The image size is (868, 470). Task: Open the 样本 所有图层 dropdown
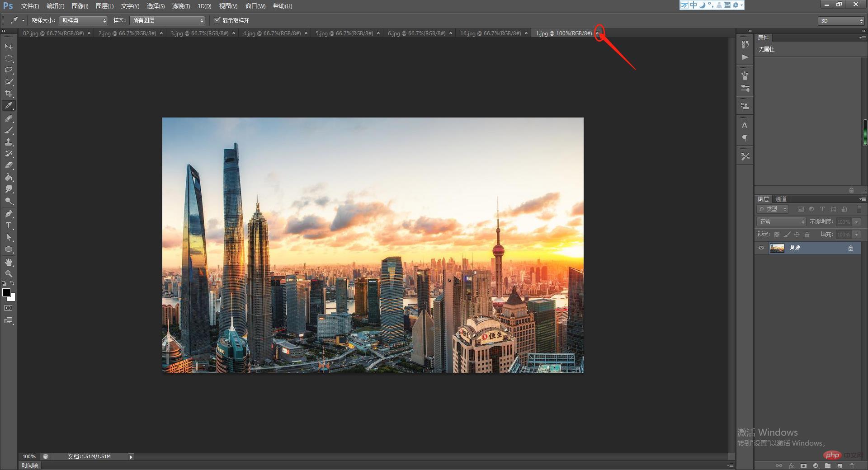tap(167, 20)
